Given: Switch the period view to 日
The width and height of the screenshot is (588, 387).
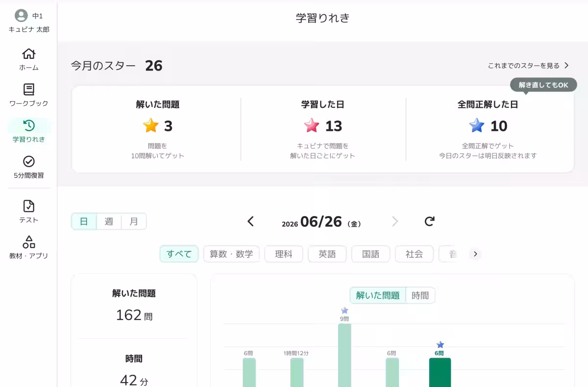Looking at the screenshot, I should [x=84, y=221].
